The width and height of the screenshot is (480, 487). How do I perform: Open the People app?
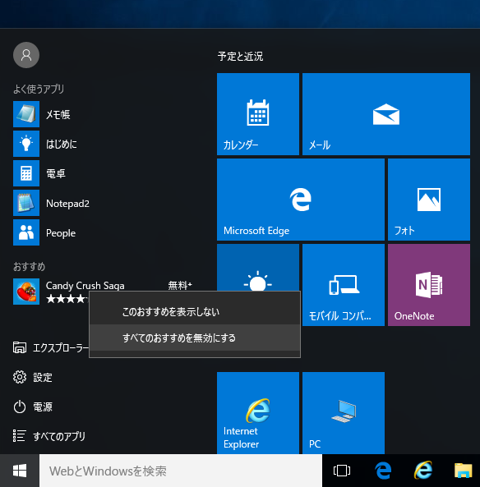click(44, 233)
